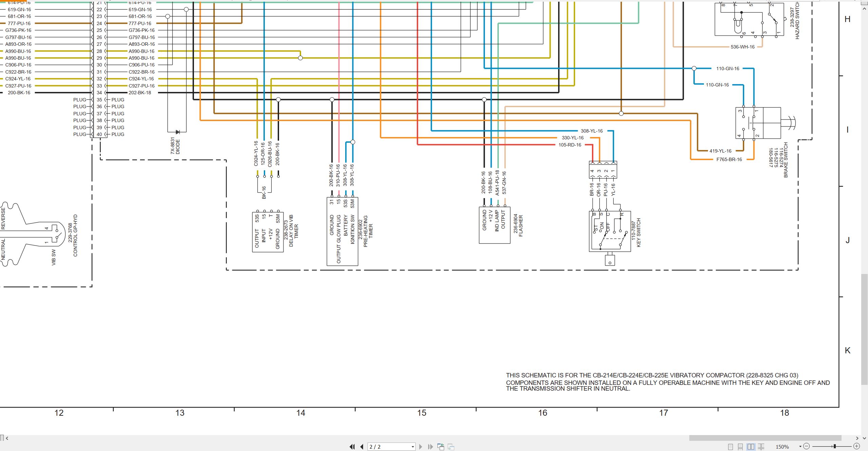
Task: Jump to the last page
Action: click(431, 447)
